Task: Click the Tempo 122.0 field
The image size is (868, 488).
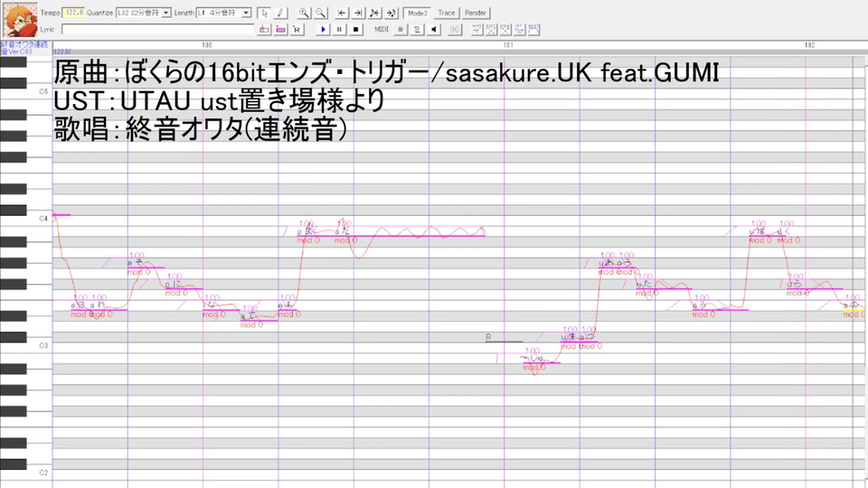Action: click(x=73, y=13)
